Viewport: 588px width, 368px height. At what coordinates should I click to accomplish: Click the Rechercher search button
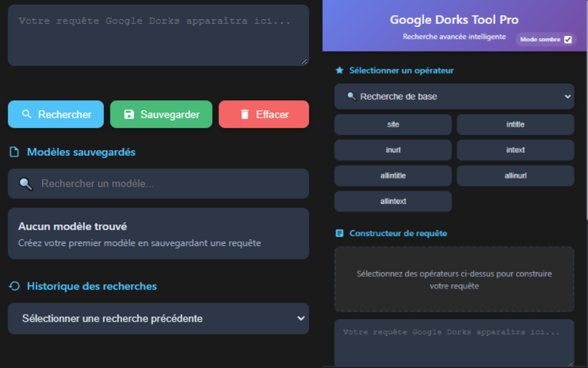tap(56, 114)
